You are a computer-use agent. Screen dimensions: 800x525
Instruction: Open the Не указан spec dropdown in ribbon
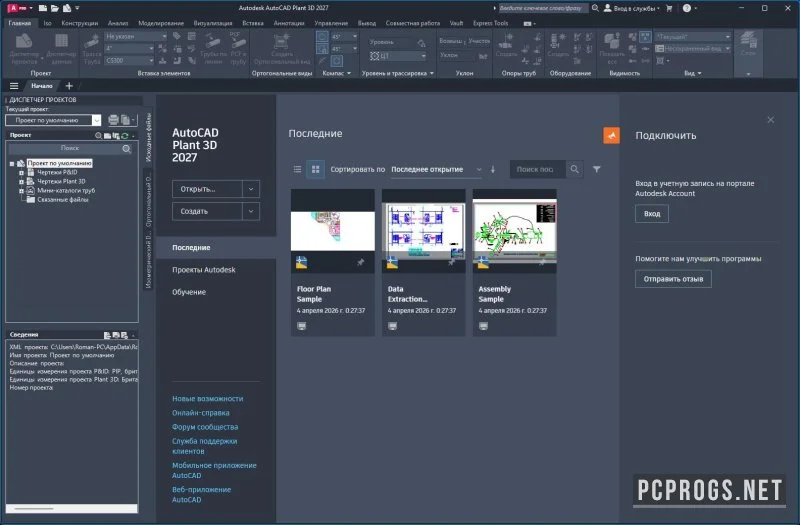[x=136, y=37]
